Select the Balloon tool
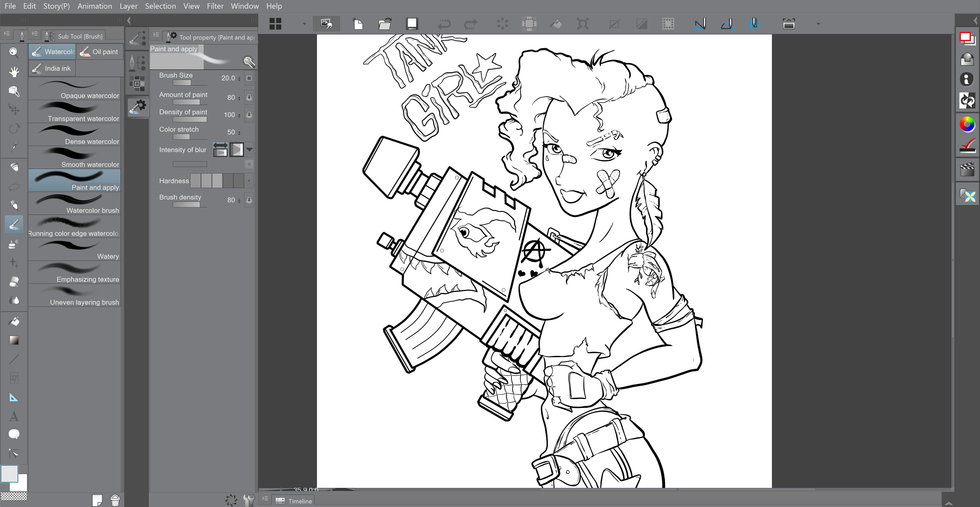 (x=14, y=434)
